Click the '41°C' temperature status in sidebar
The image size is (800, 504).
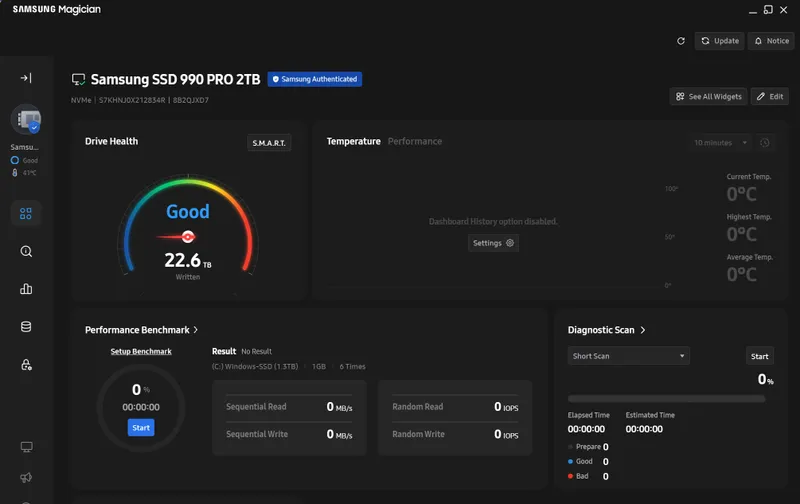coord(24,173)
